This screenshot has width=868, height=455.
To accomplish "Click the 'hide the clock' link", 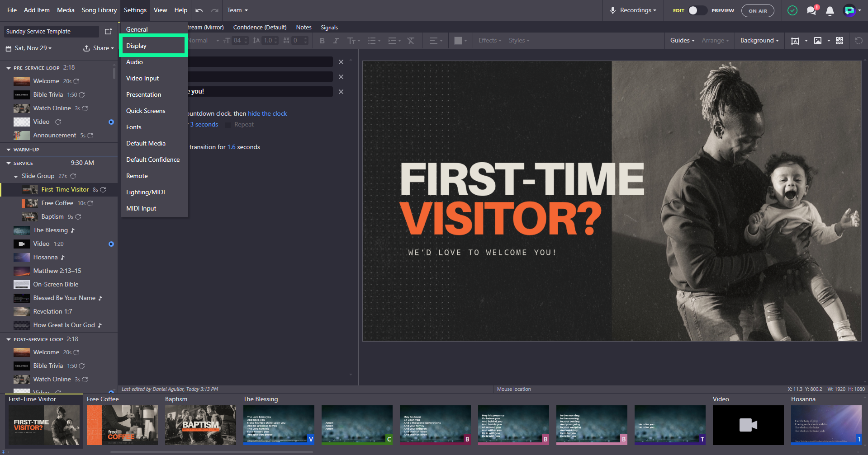I will [267, 114].
